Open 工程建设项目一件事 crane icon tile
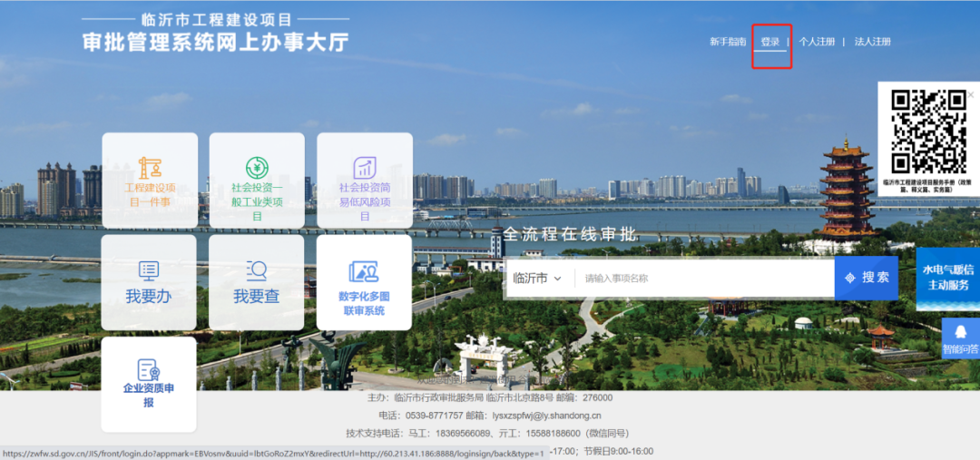This screenshot has width=980, height=460. pyautogui.click(x=150, y=168)
